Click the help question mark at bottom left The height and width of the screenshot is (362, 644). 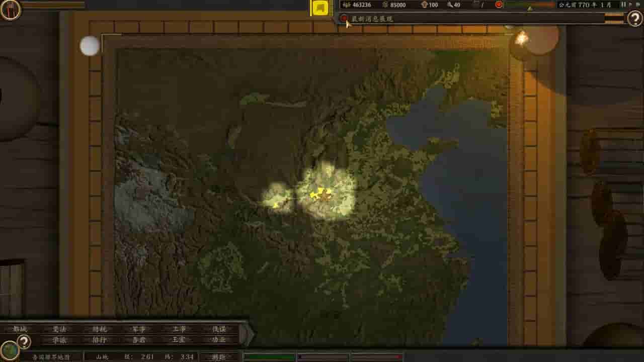[x=24, y=342]
